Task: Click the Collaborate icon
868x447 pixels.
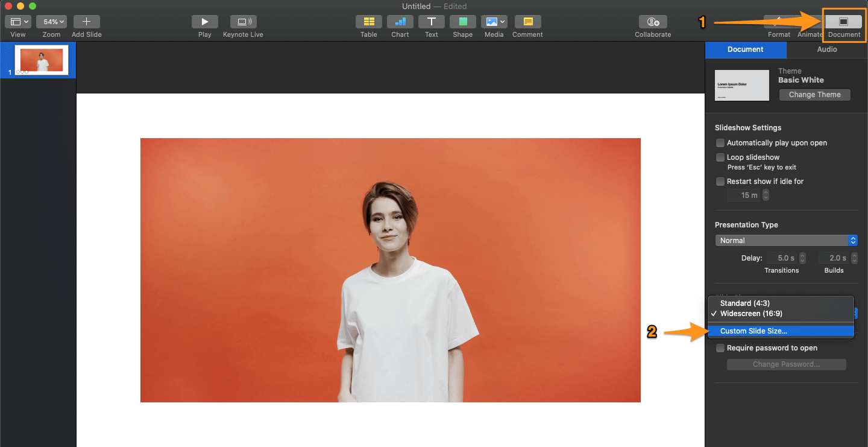Action: 653,22
